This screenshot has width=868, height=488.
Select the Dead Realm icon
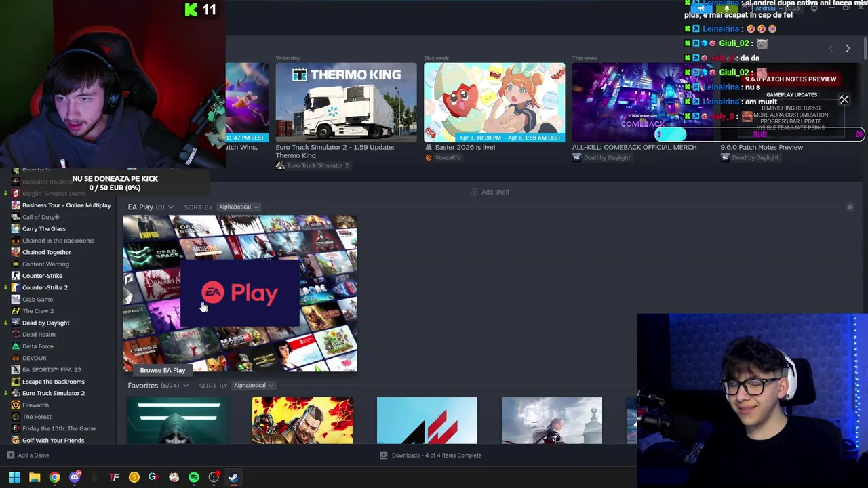point(16,334)
